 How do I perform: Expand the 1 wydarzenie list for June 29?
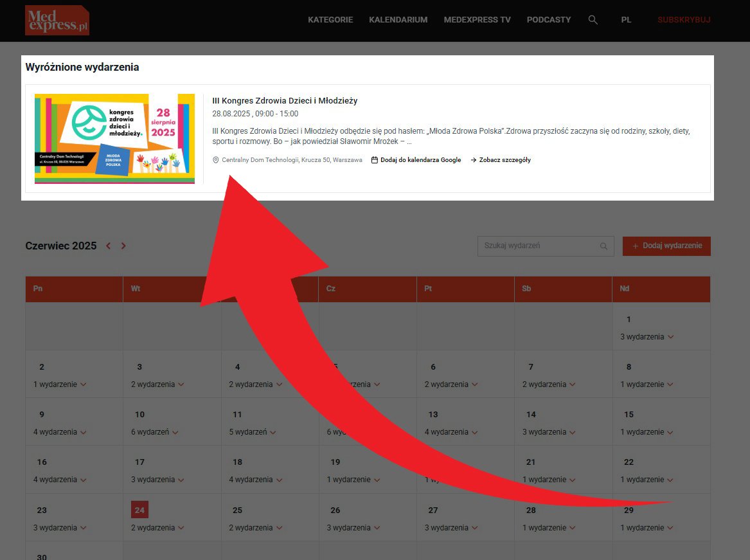point(647,527)
